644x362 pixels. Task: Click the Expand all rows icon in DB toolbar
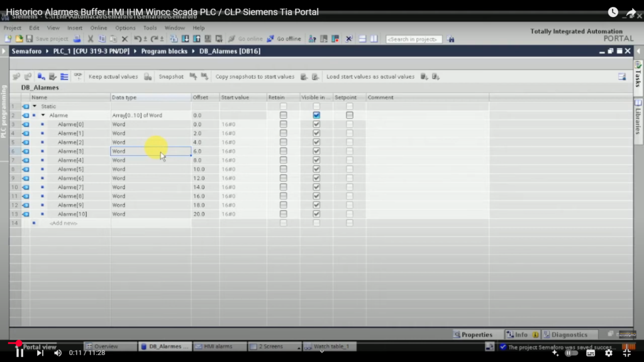(x=65, y=77)
